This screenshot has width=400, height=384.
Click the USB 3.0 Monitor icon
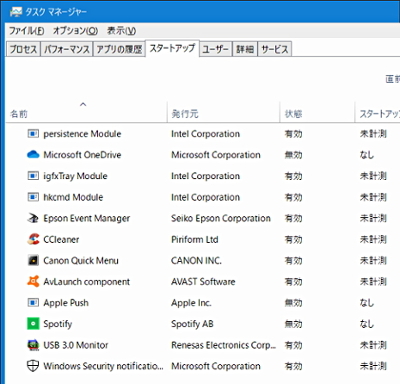(33, 345)
